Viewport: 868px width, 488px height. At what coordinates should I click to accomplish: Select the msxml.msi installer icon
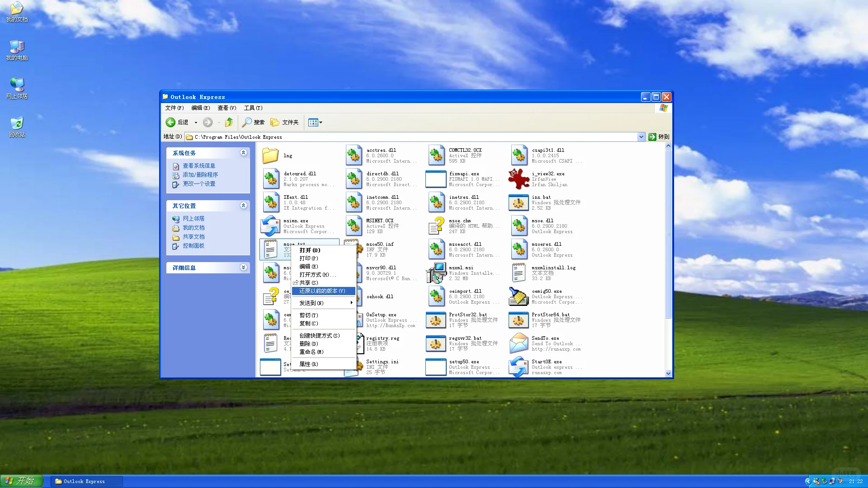tap(436, 273)
